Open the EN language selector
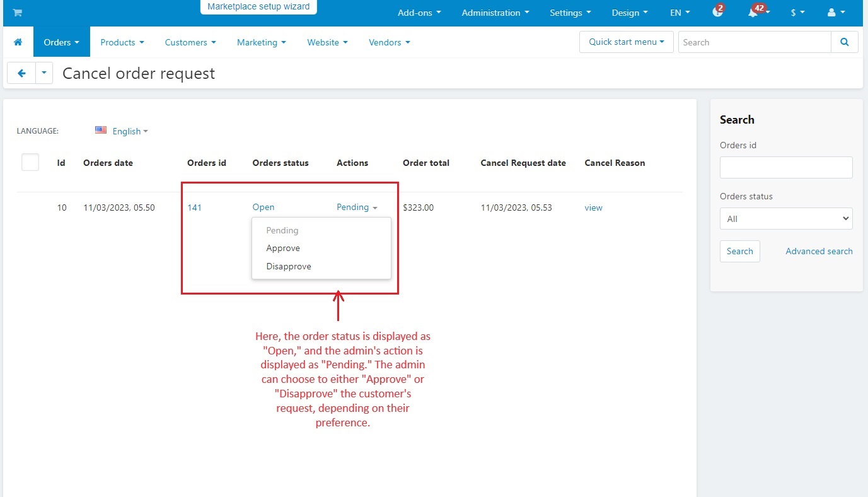 tap(680, 13)
